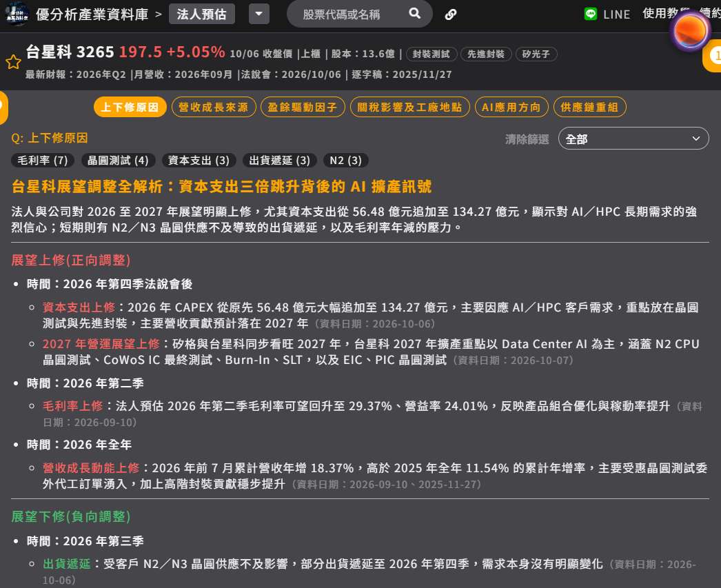Filter by 毛利率 (7) tag

43,160
